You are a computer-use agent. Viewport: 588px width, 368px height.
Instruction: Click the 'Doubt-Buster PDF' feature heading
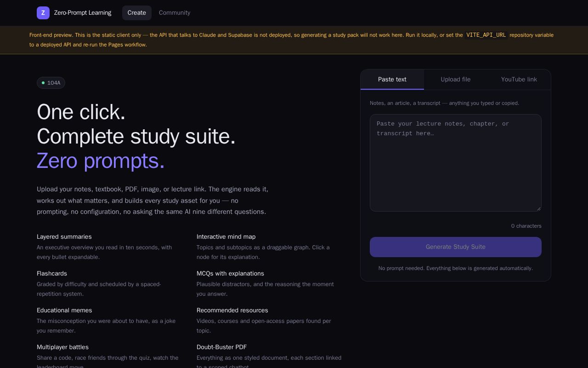point(221,347)
